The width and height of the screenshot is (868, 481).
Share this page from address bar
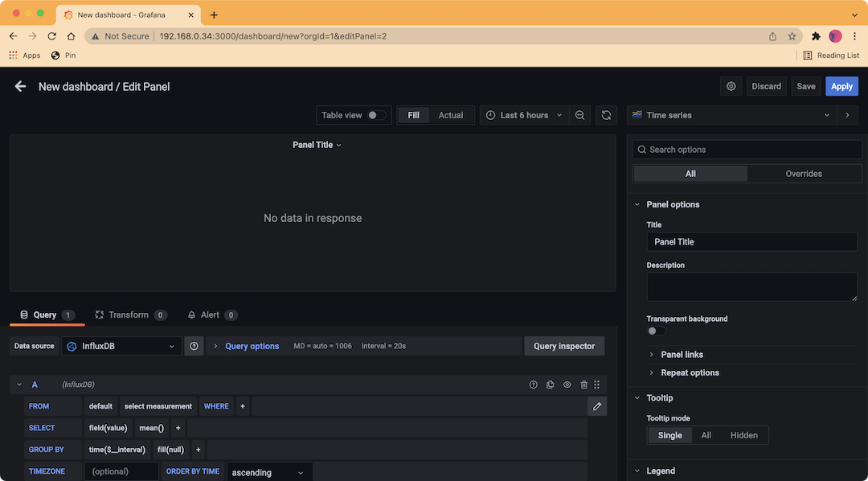tap(773, 36)
